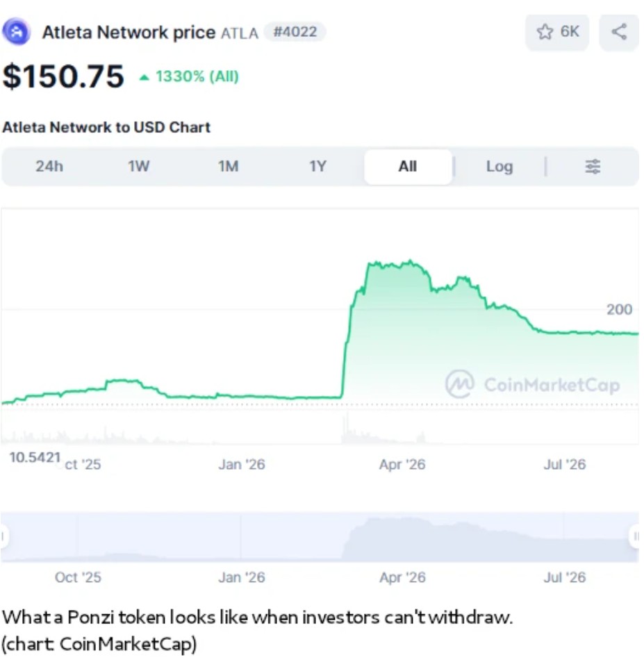Click the CoinMarketCap watermark logo
This screenshot has width=644, height=660.
(x=460, y=384)
